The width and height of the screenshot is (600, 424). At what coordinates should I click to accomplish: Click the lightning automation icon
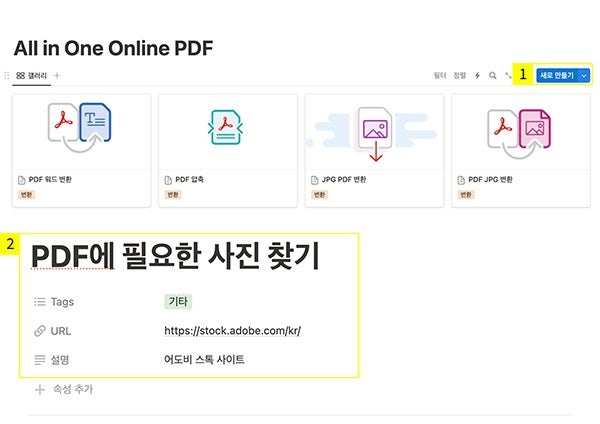pyautogui.click(x=477, y=75)
